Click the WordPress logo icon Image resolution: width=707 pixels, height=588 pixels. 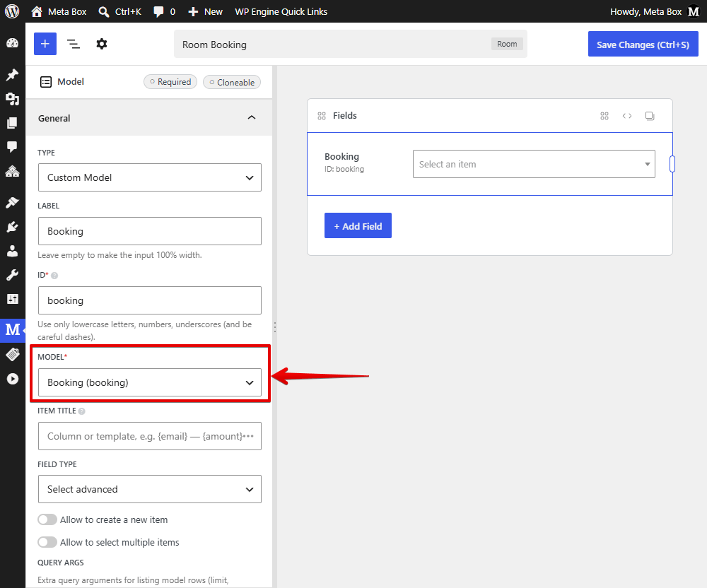coord(12,11)
